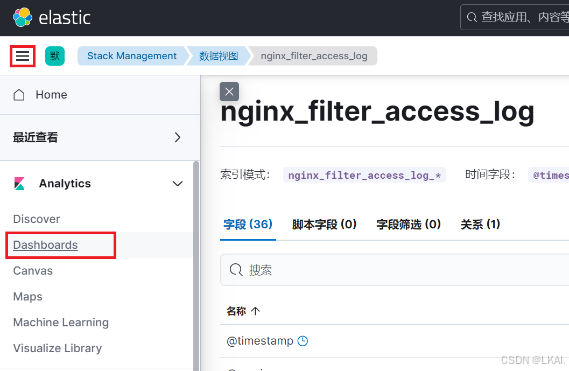This screenshot has width=569, height=371.
Task: Select the @timestamp field row
Action: tap(394, 341)
